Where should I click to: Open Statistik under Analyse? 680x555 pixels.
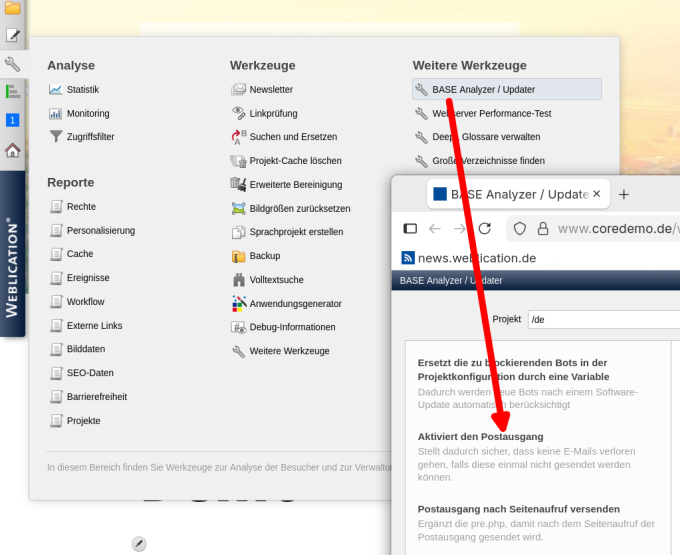tap(82, 90)
